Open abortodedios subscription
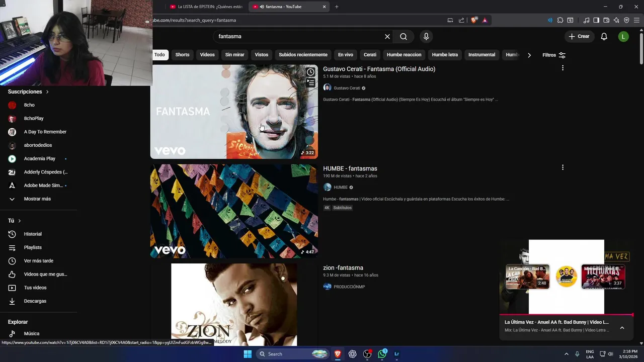 pos(39,145)
